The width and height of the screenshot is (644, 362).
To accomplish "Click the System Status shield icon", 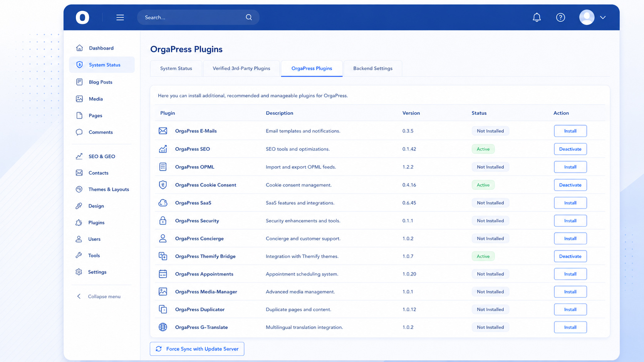I will [79, 65].
